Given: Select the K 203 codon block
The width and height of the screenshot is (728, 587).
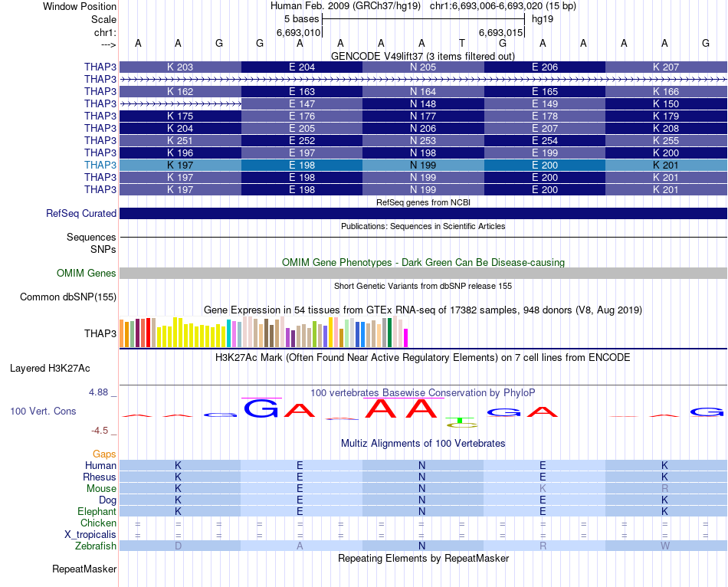Looking at the screenshot, I should click(x=180, y=67).
